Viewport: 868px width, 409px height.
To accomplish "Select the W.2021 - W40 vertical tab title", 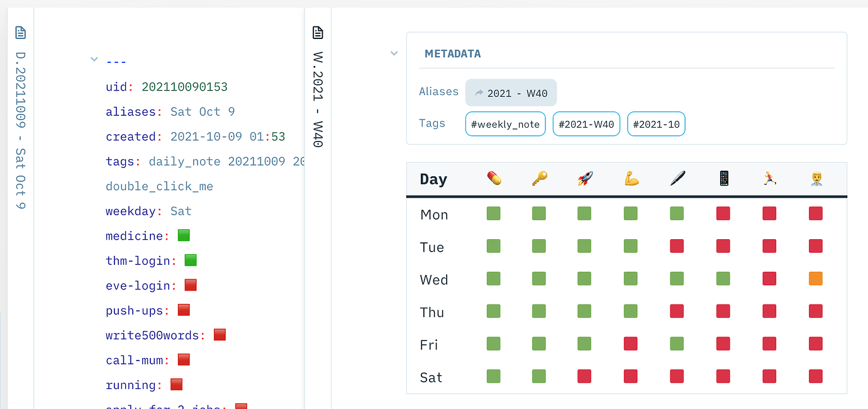I will [x=318, y=99].
